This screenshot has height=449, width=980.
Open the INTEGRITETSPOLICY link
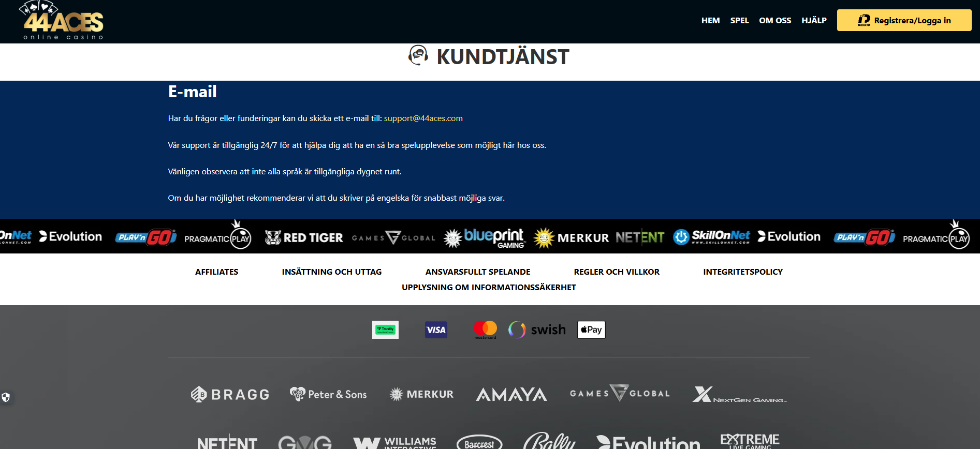point(743,272)
